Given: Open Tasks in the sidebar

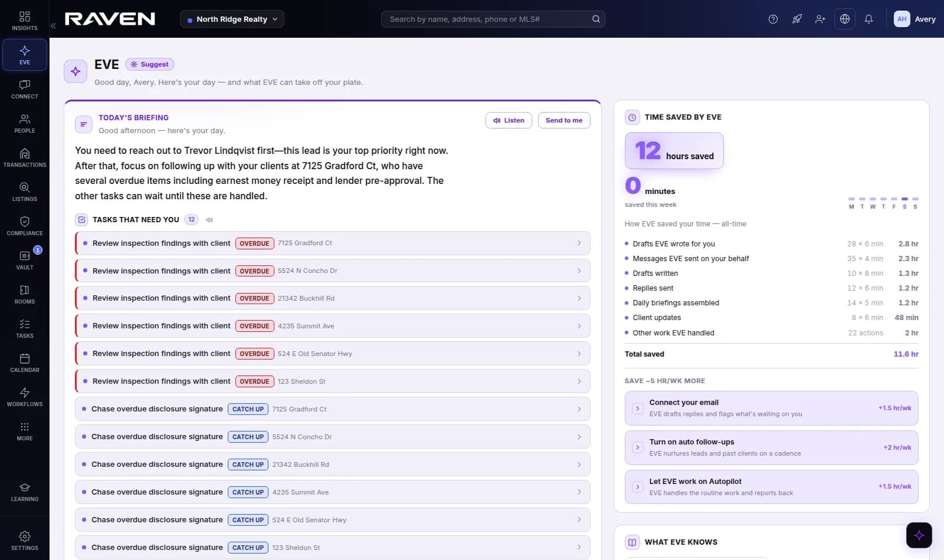Looking at the screenshot, I should point(25,328).
